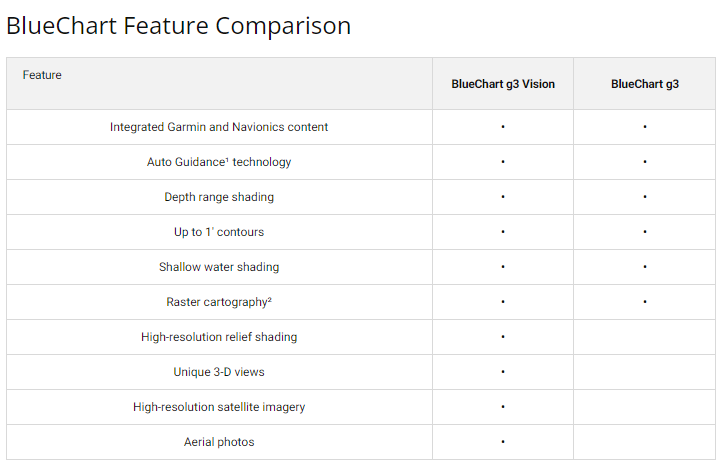Click the Auto Guidance technology row label
Screen dimensions: 722x468
click(x=219, y=162)
